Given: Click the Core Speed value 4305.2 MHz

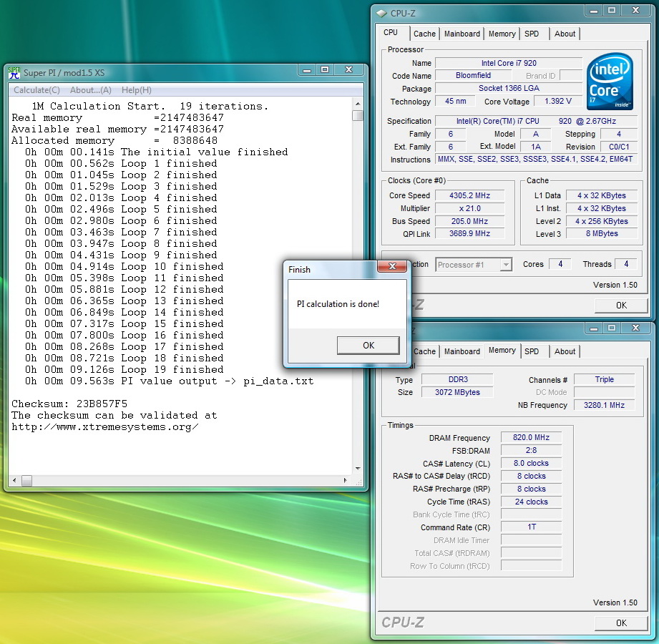Looking at the screenshot, I should [469, 195].
